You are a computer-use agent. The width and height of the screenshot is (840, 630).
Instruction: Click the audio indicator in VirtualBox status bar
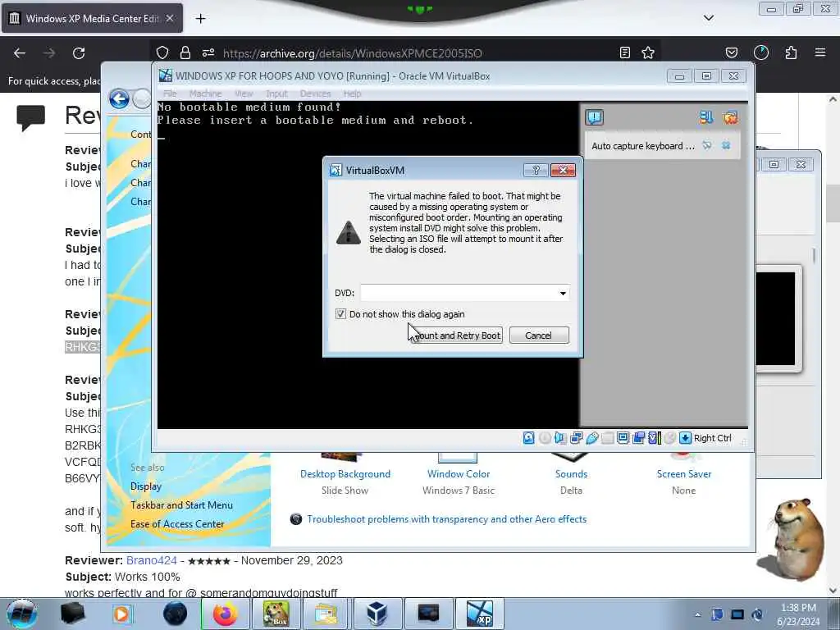560,438
